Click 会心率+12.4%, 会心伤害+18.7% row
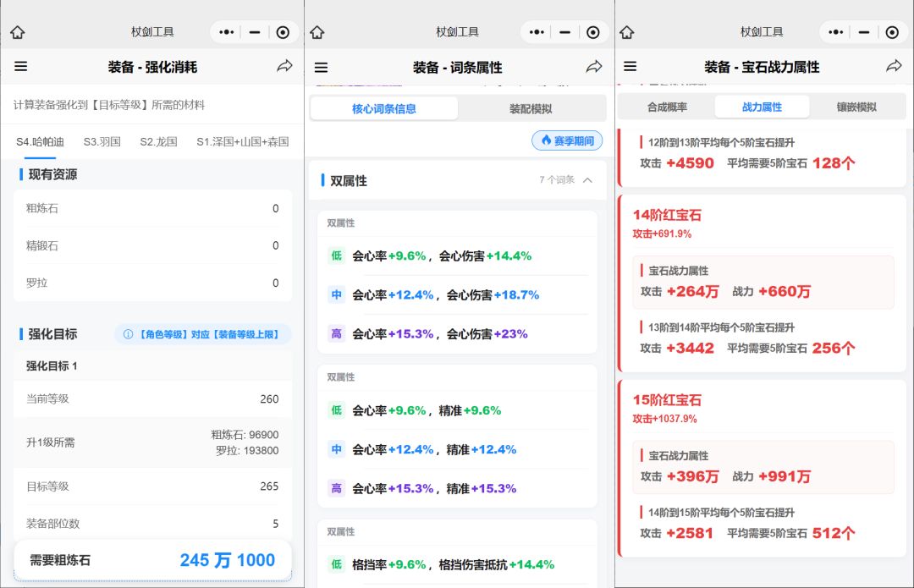 pyautogui.click(x=458, y=295)
